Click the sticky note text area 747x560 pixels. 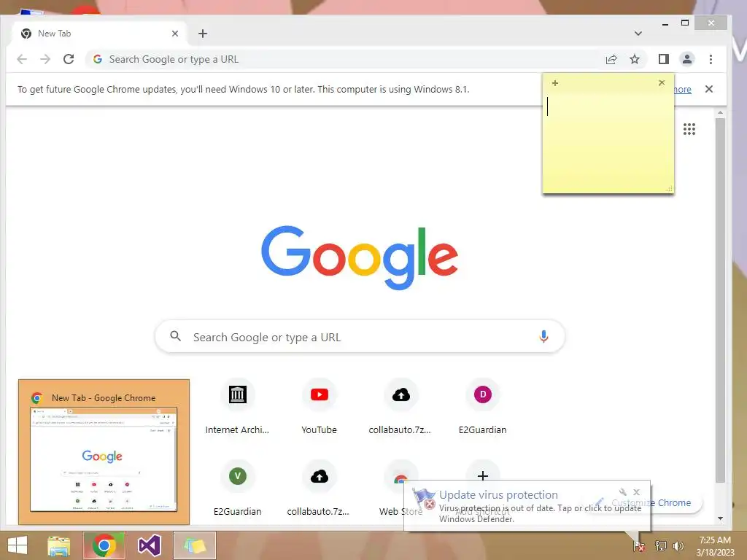tap(608, 143)
